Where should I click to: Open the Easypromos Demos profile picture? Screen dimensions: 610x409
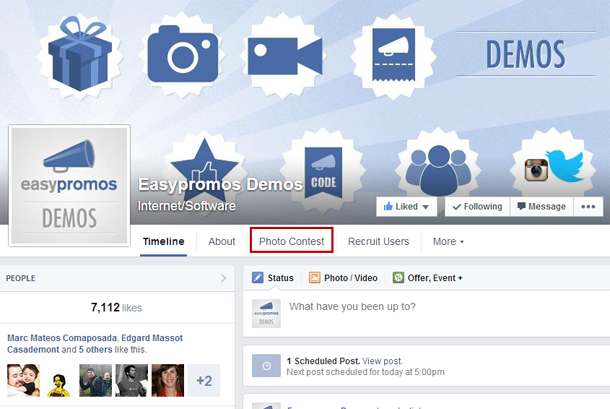(x=69, y=185)
